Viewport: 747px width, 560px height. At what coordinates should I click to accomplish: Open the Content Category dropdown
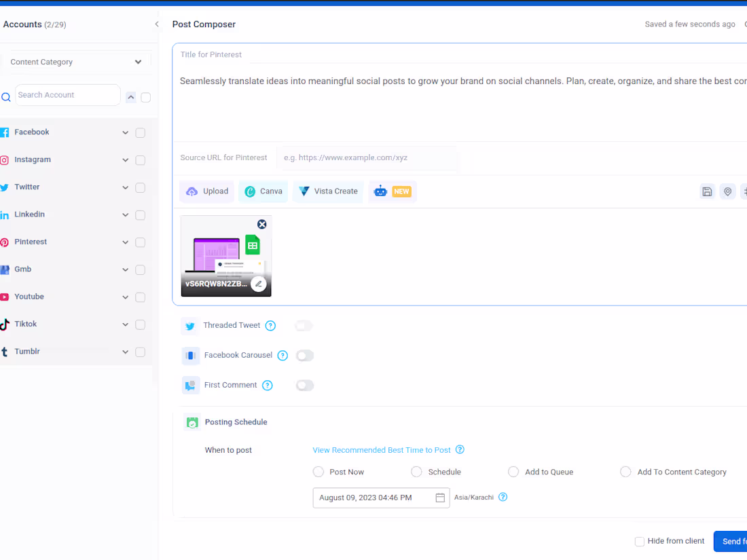[77, 62]
